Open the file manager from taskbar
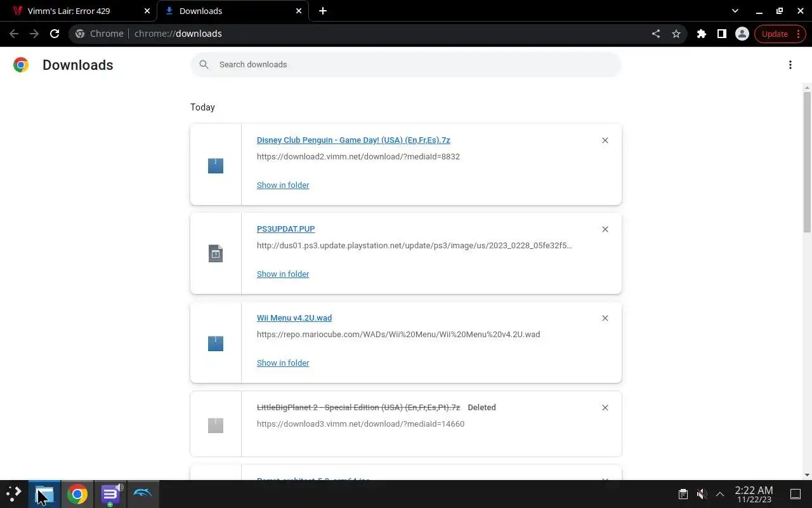Viewport: 812px width, 508px height. 44,493
